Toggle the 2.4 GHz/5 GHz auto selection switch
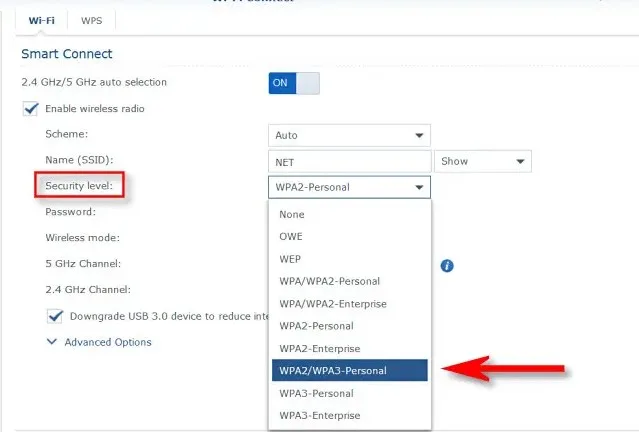Viewport: 639px width, 432px height. point(293,83)
